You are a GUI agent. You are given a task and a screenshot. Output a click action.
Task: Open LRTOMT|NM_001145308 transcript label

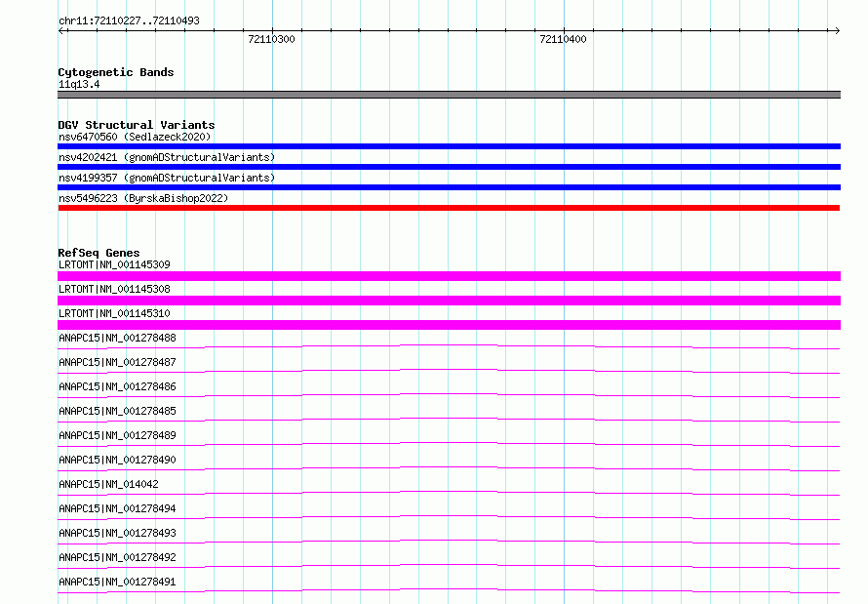click(x=114, y=289)
